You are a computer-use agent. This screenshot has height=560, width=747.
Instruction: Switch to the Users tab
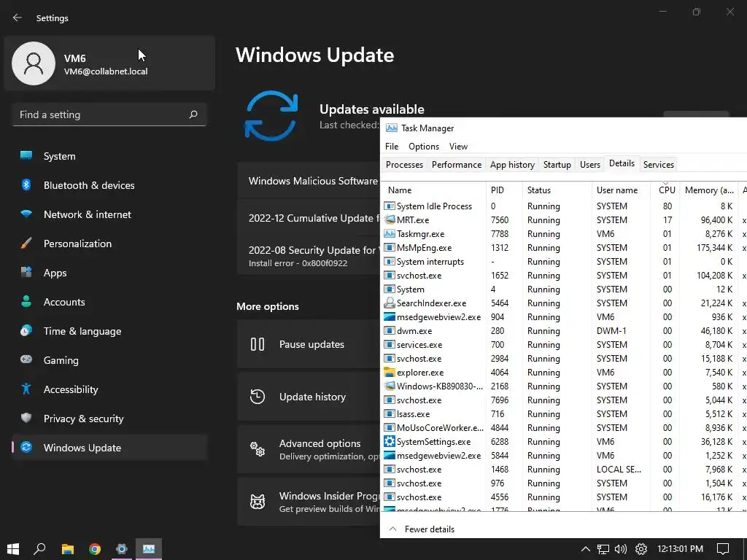(x=589, y=164)
